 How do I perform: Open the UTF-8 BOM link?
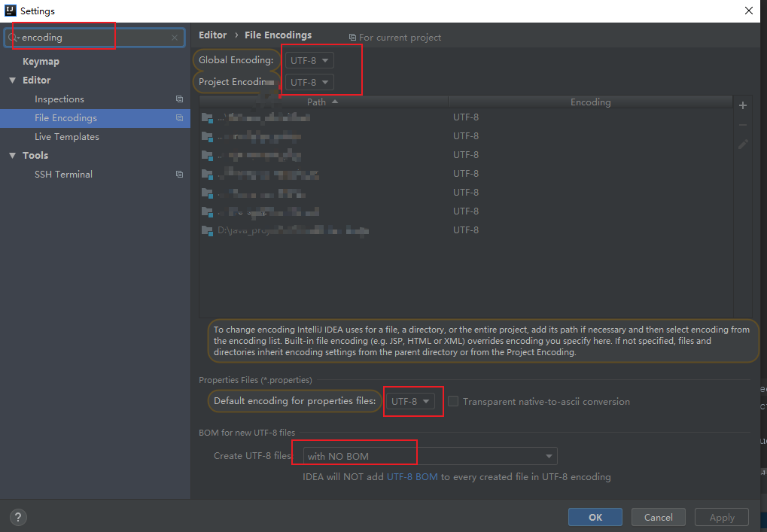click(412, 477)
